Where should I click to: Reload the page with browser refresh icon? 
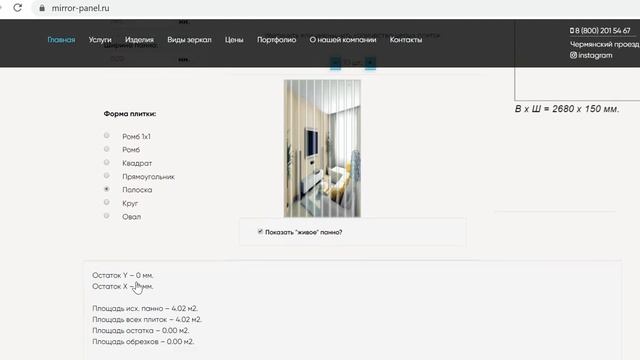(17, 8)
